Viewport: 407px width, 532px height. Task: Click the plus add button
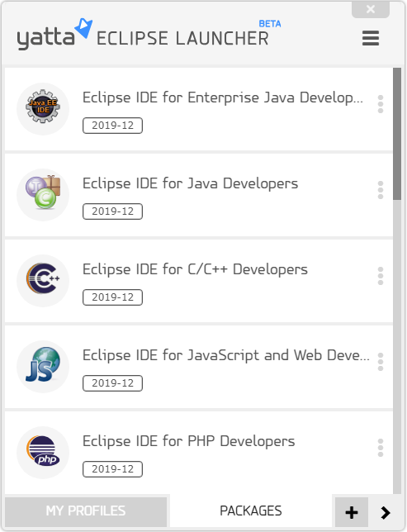(352, 512)
